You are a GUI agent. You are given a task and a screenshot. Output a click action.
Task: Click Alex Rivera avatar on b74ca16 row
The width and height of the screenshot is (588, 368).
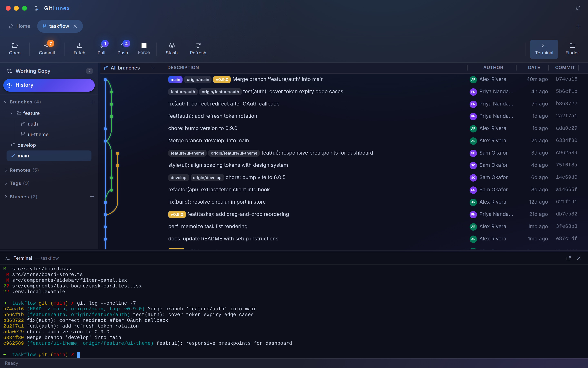[473, 79]
